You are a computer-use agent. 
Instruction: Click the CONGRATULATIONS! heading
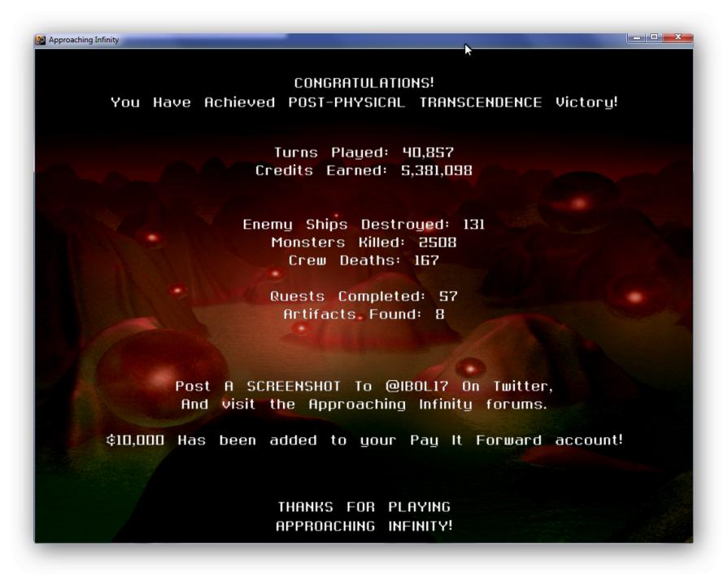click(x=364, y=83)
